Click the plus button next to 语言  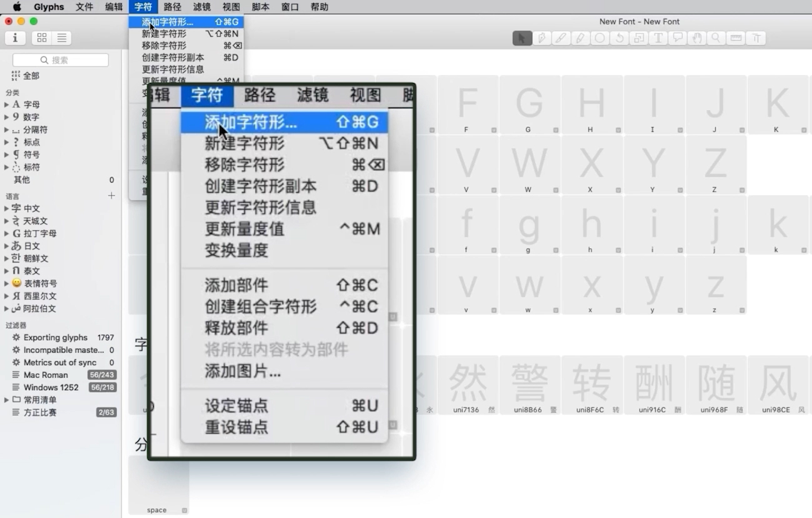(111, 195)
